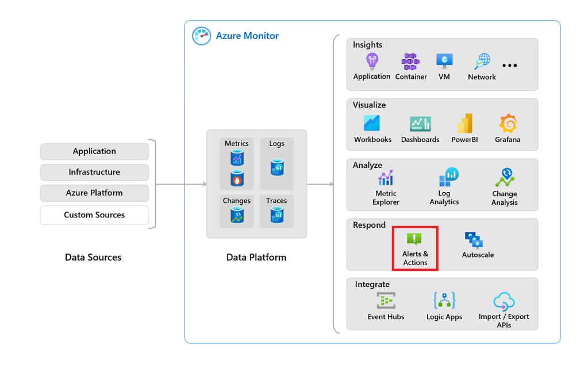Open the Workbooks icon
The image size is (588, 368).
pos(372,123)
